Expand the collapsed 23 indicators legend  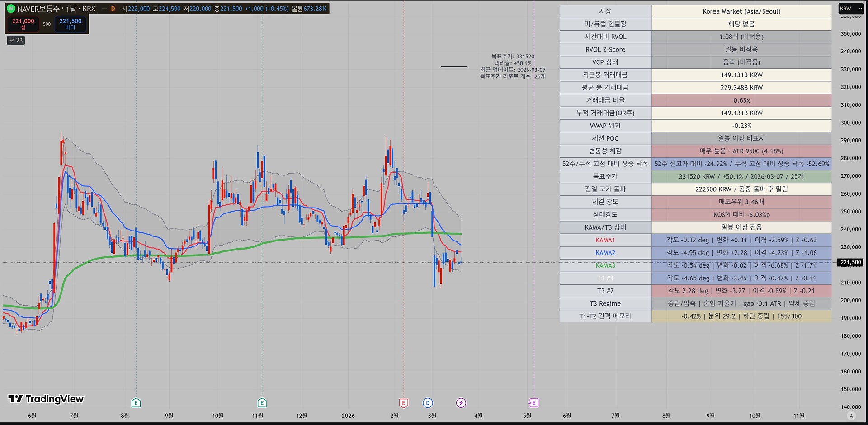[x=16, y=41]
